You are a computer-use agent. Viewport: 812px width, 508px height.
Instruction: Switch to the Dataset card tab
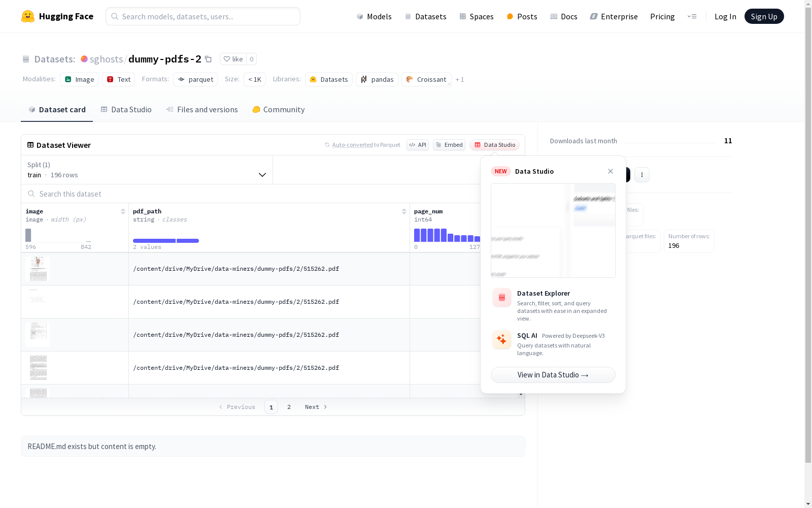pos(57,110)
